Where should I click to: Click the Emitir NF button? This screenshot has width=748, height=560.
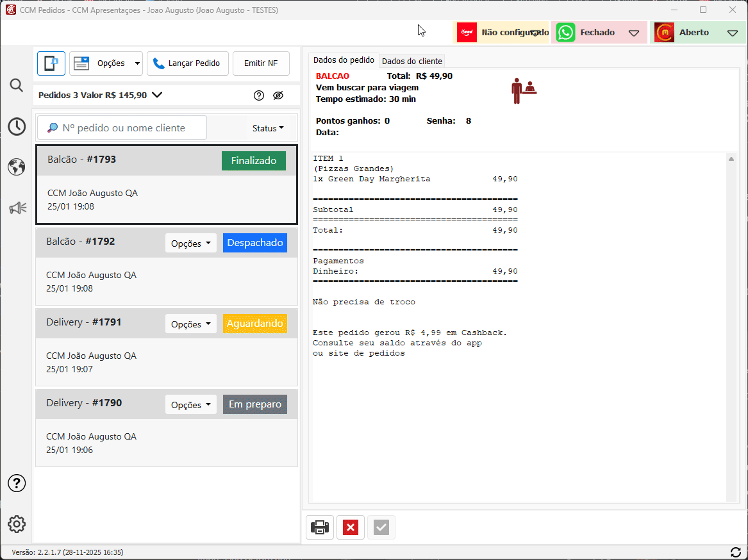pos(261,63)
